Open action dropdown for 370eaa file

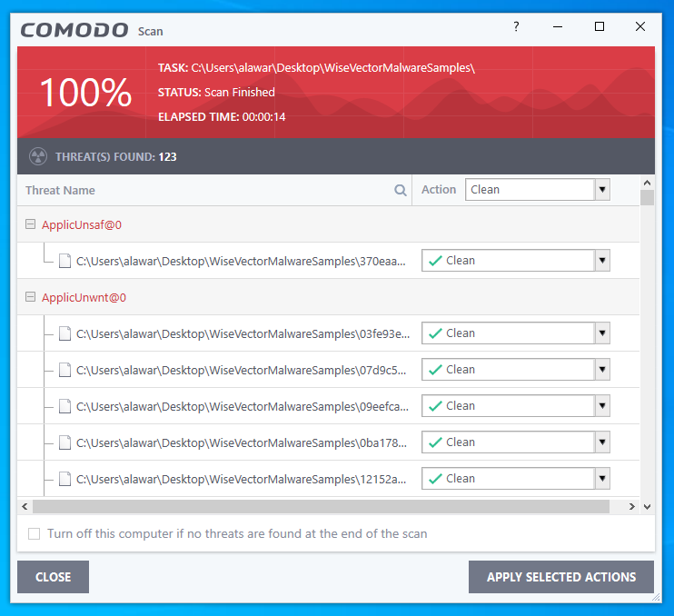pyautogui.click(x=601, y=261)
